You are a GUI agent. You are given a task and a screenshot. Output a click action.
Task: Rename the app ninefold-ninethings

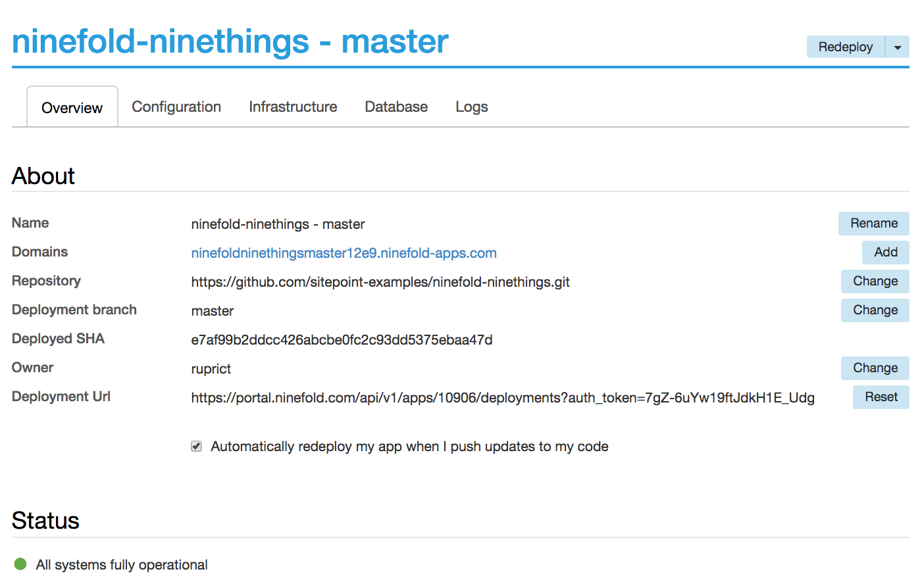(873, 224)
